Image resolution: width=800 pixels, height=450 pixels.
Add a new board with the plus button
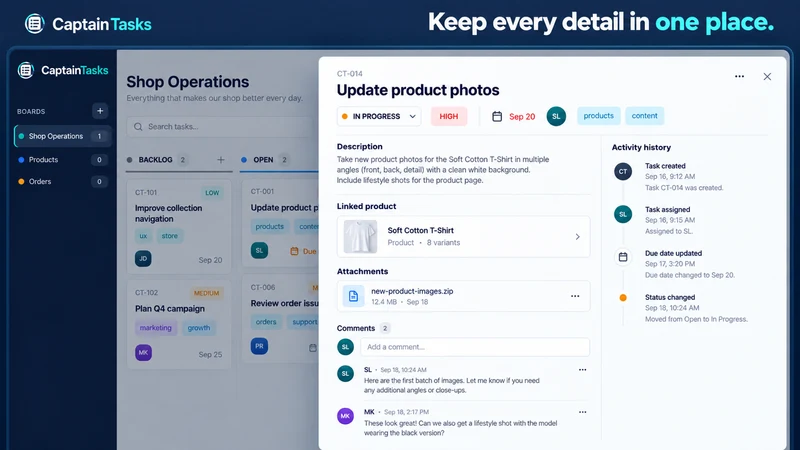100,111
